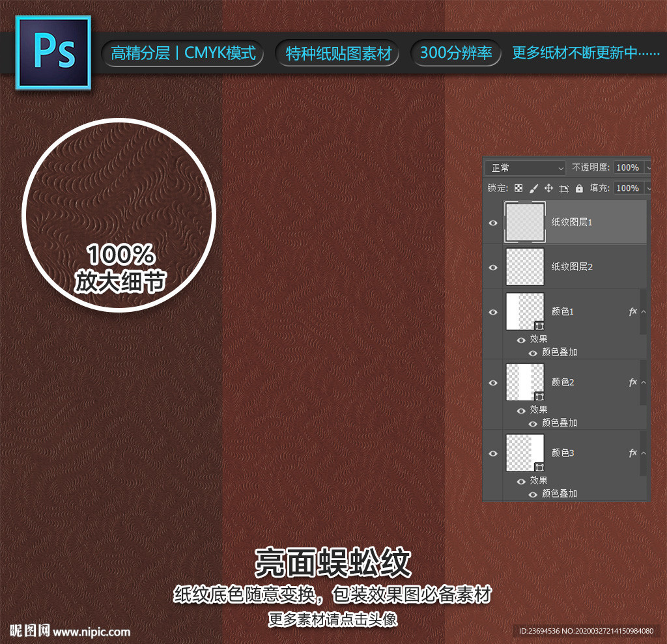
Task: Hide 颜色叠加 overlay under 颜色2
Action: pos(533,424)
